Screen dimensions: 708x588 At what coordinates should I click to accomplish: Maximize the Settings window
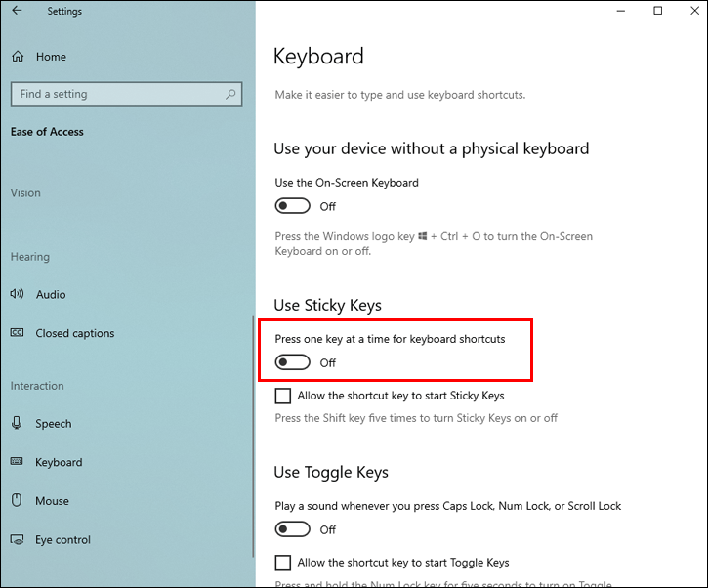[x=657, y=11]
